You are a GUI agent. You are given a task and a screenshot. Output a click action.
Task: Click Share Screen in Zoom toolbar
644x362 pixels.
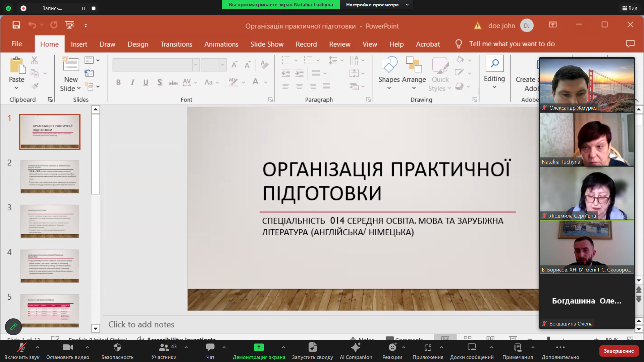tap(259, 351)
